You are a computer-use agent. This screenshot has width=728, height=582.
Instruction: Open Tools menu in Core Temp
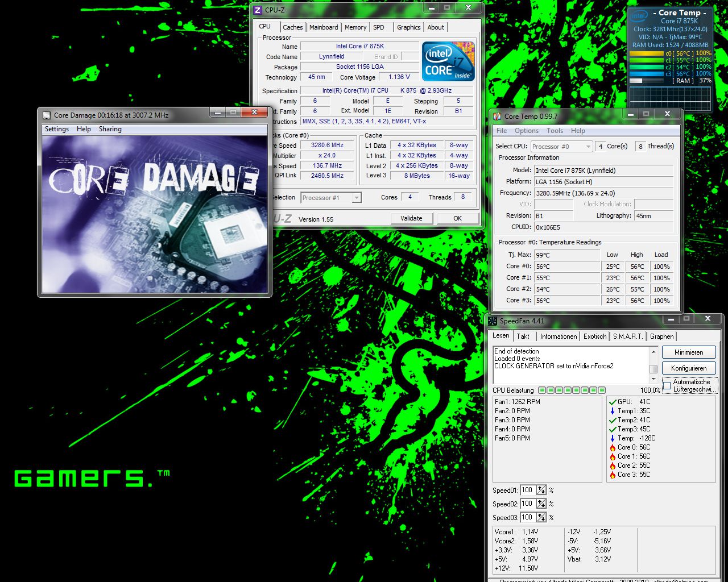pos(555,131)
